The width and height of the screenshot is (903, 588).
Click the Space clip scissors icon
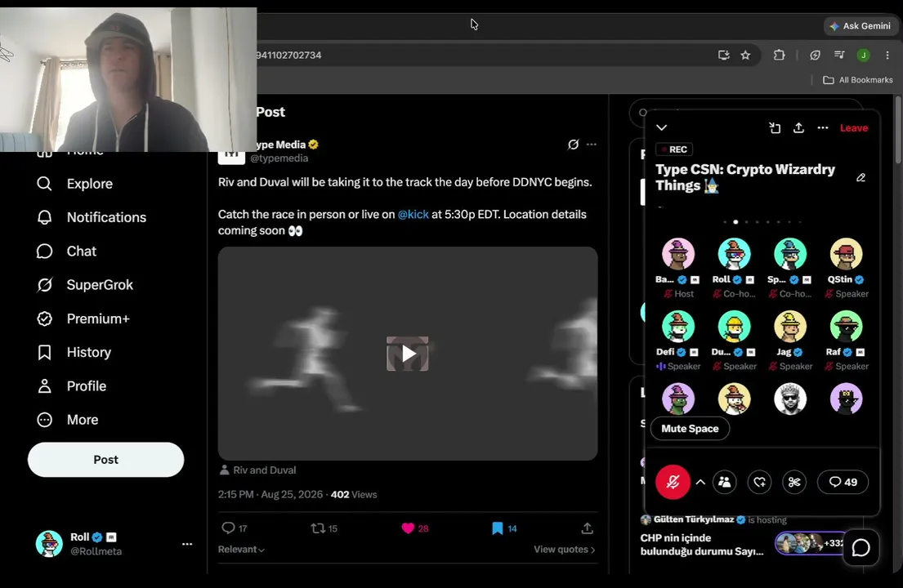(794, 482)
